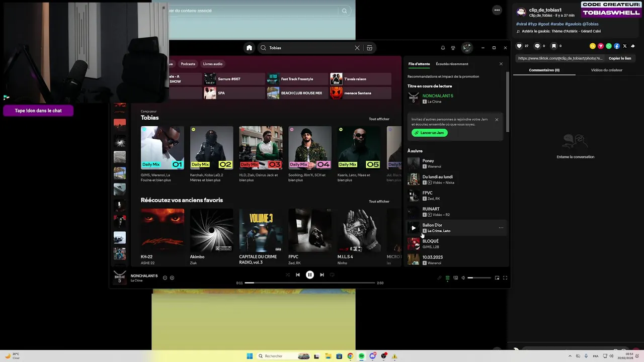Filter by Podcasts chip
Image resolution: width=644 pixels, height=362 pixels.
pos(188,64)
